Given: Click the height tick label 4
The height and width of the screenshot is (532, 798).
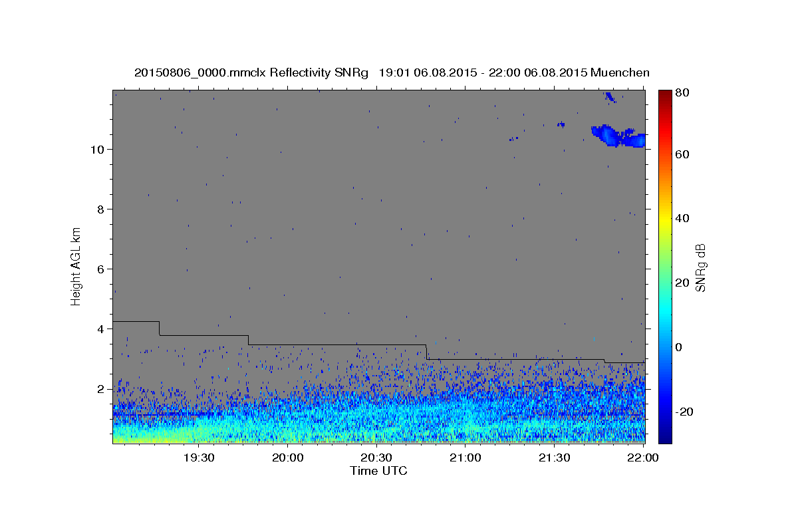Looking at the screenshot, I should (102, 329).
